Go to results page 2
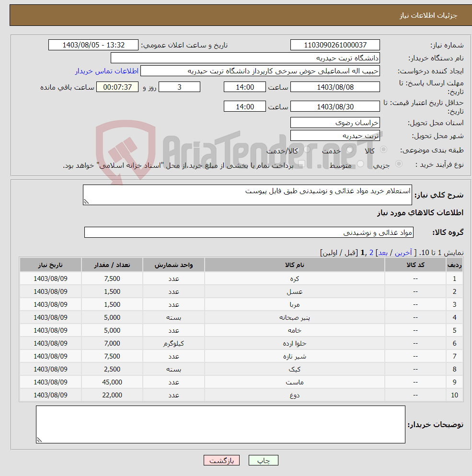The image size is (472, 476). click(371, 253)
